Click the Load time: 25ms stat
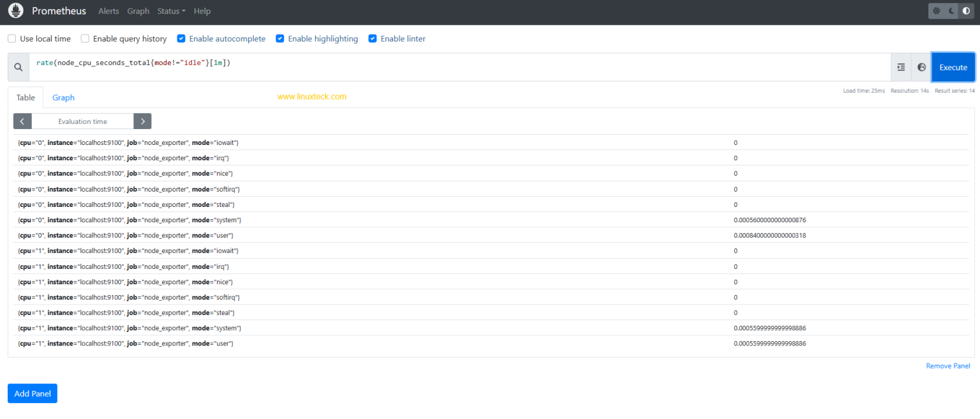 tap(864, 91)
